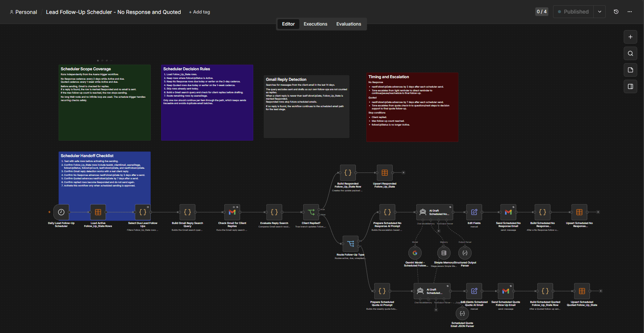Select the Timing and Escalation sticky note
644x333 pixels.
[x=412, y=107]
